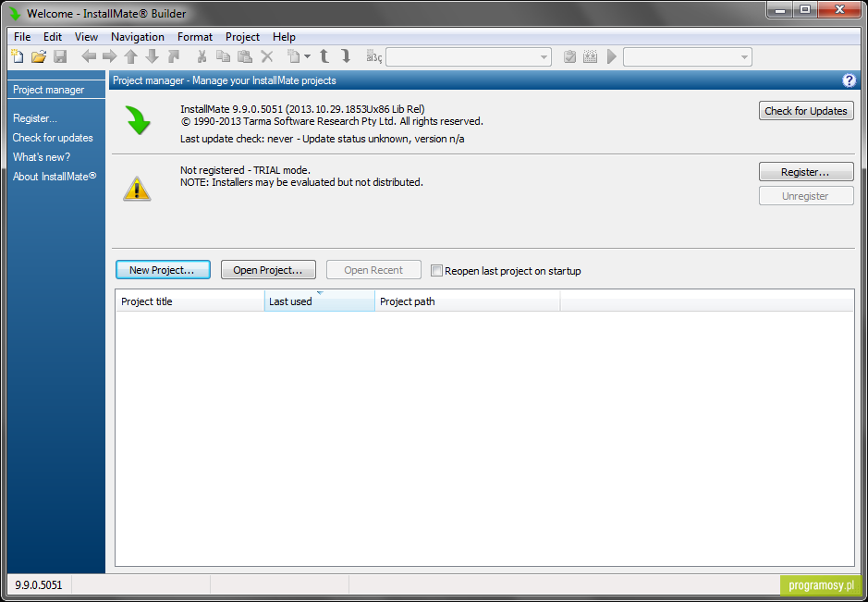Click the New Project... button

pyautogui.click(x=163, y=270)
